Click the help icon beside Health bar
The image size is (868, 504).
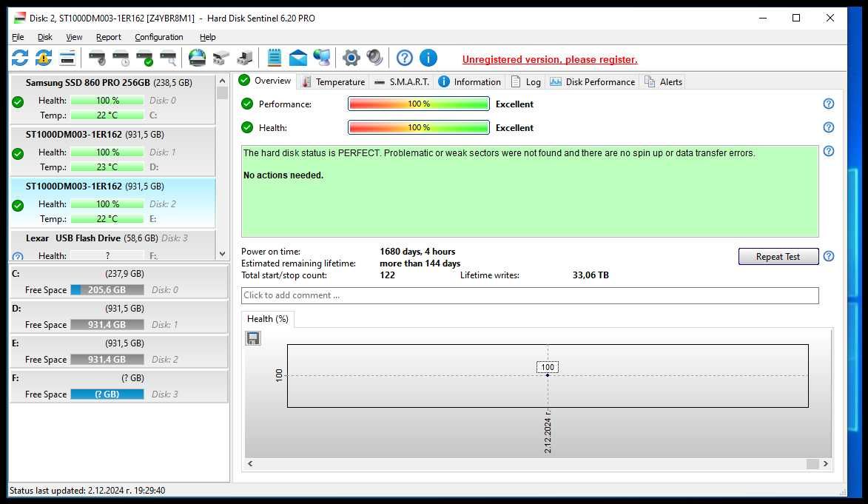click(828, 127)
